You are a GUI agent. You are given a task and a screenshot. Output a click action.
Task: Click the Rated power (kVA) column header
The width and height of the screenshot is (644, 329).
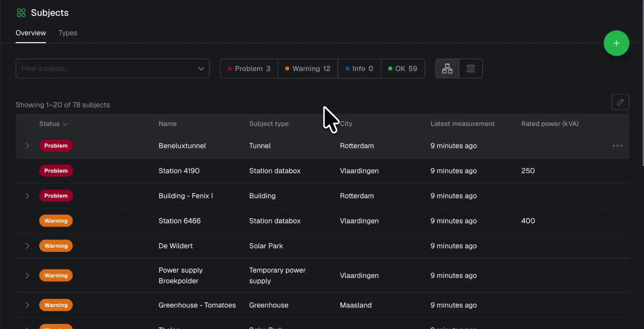[x=550, y=124]
